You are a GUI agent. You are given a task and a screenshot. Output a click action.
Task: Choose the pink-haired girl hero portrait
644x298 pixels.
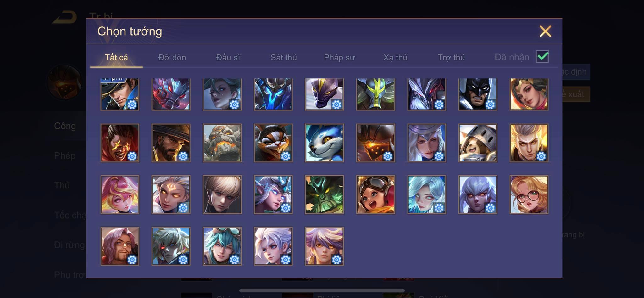tap(120, 194)
